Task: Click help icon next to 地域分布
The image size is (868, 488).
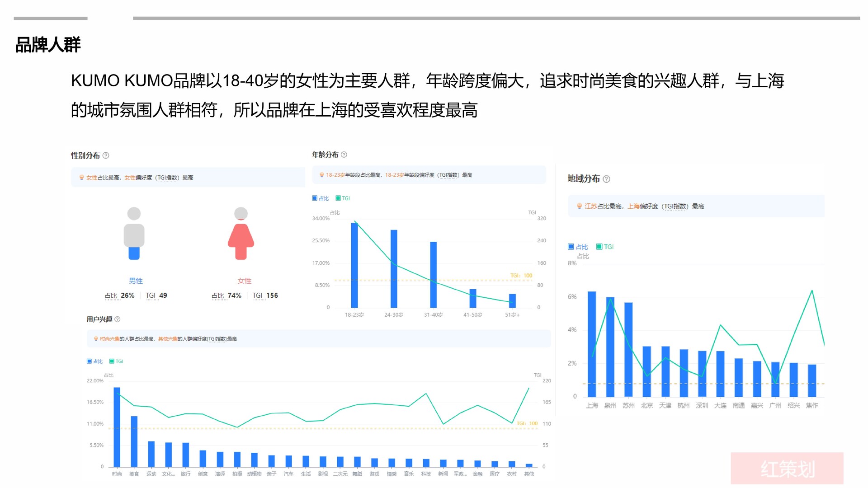Action: pos(607,179)
